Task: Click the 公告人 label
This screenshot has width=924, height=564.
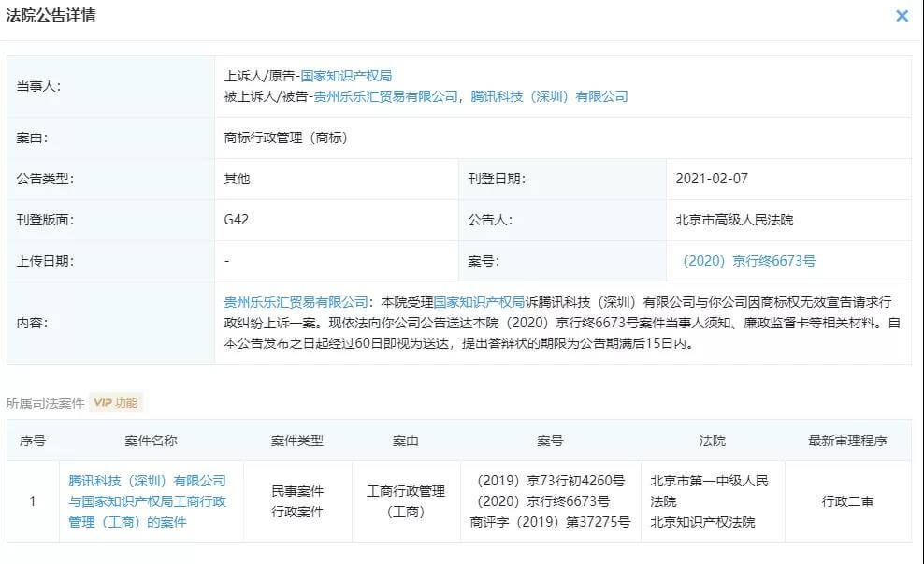Action: [x=490, y=220]
